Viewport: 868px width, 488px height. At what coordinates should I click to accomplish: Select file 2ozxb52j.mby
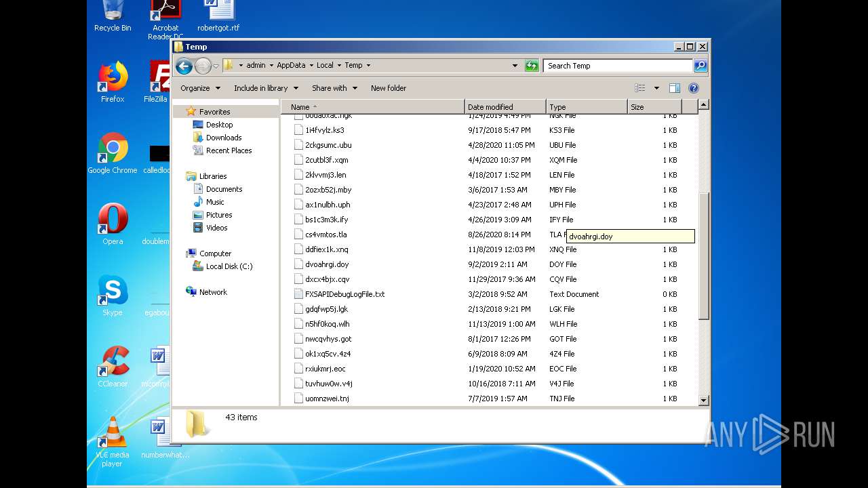(328, 190)
